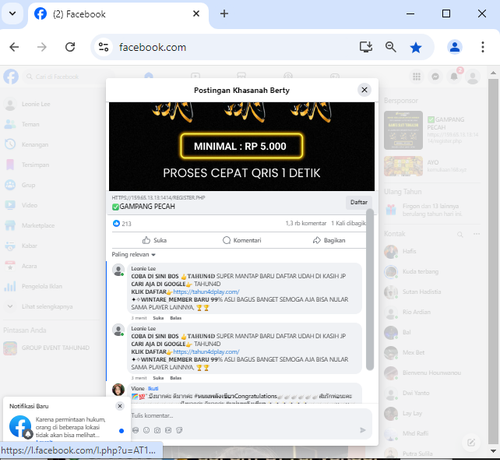The image size is (500, 460).
Task: Click the post dialog vertical scrollbar
Action: (x=370, y=289)
